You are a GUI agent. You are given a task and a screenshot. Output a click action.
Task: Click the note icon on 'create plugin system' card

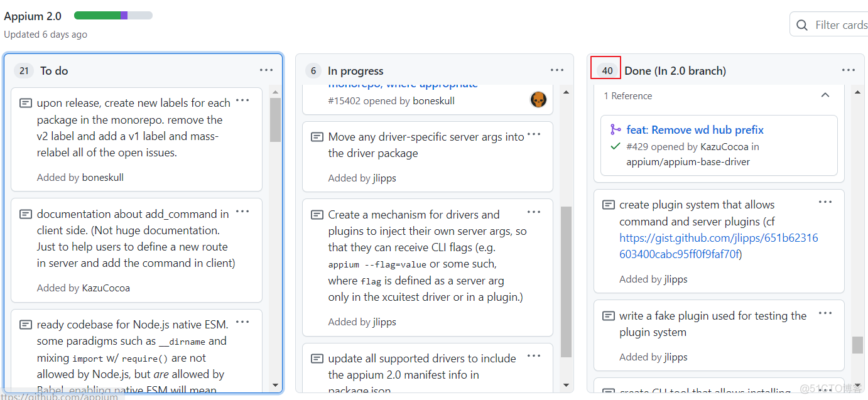(608, 204)
